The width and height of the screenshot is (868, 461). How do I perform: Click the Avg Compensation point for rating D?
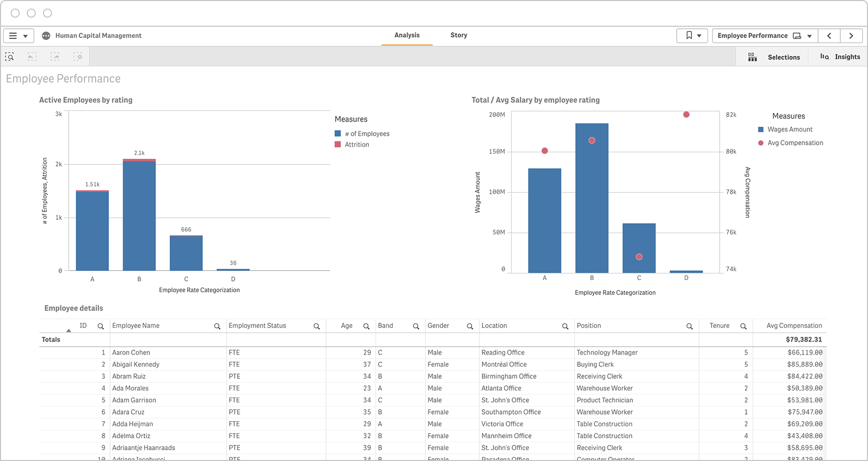pos(686,114)
